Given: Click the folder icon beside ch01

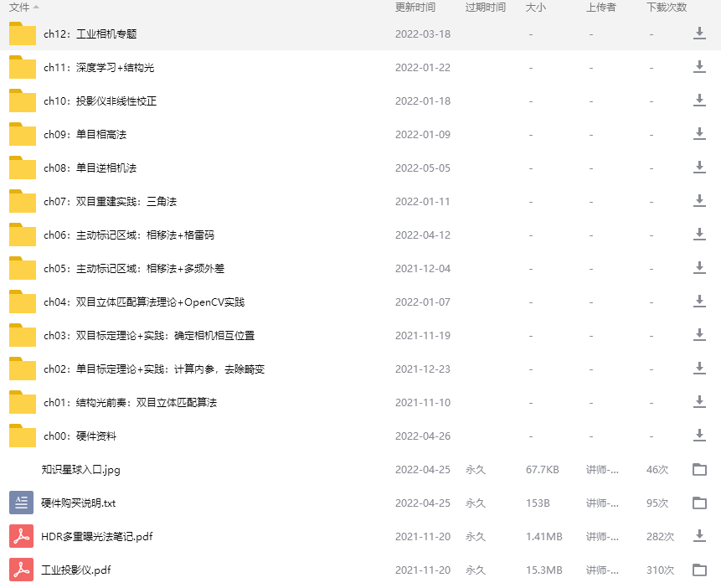Looking at the screenshot, I should point(22,402).
